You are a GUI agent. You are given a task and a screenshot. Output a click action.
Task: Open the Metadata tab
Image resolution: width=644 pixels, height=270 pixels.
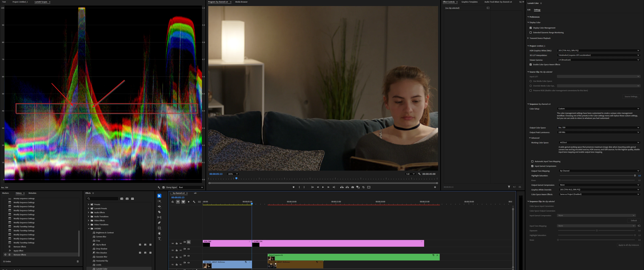[32, 193]
